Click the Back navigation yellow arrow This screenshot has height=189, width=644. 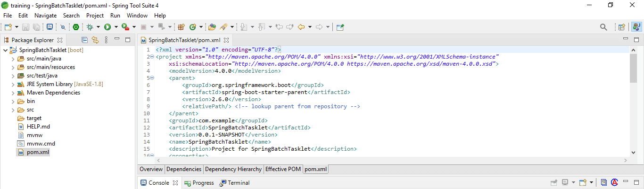[x=301, y=27]
